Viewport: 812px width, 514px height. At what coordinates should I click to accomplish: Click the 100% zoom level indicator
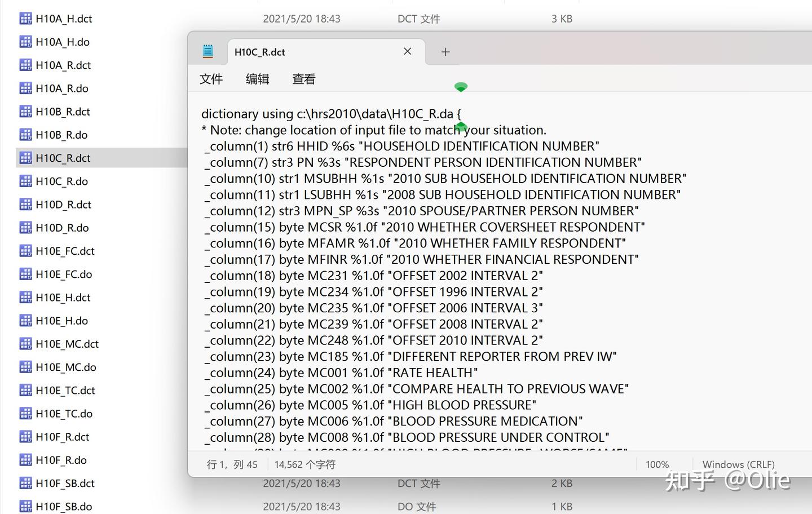(656, 464)
